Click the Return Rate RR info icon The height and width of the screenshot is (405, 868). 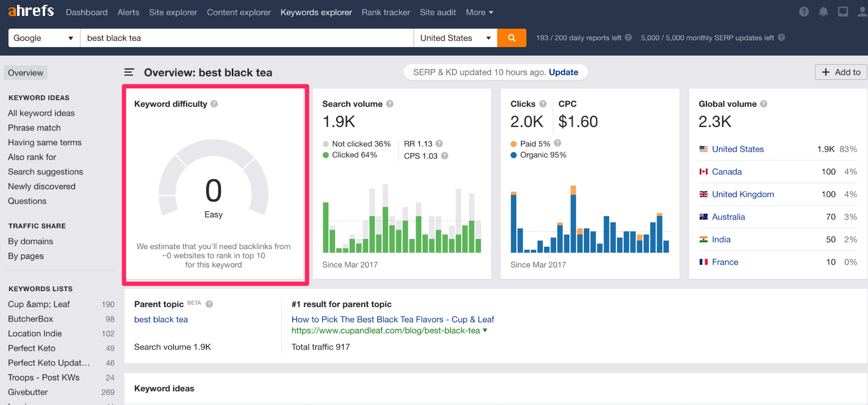[439, 143]
